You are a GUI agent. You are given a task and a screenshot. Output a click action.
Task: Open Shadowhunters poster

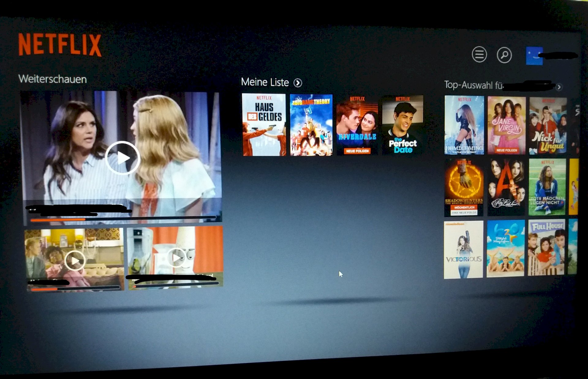tap(464, 188)
